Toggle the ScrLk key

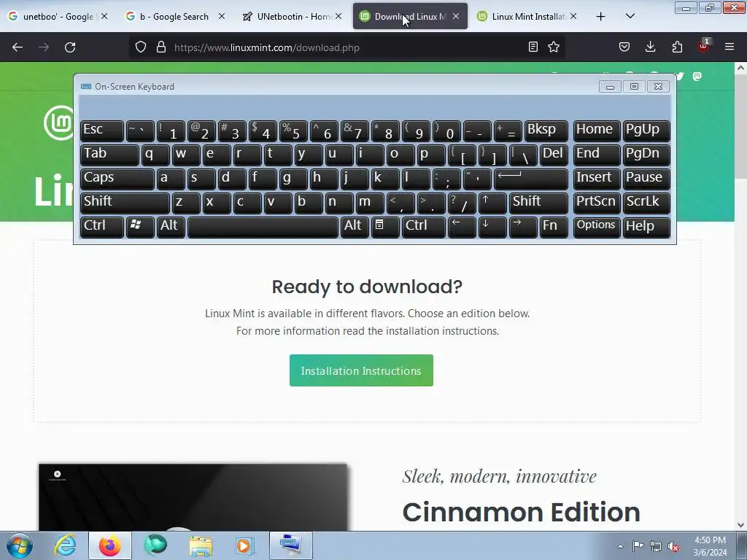point(646,203)
